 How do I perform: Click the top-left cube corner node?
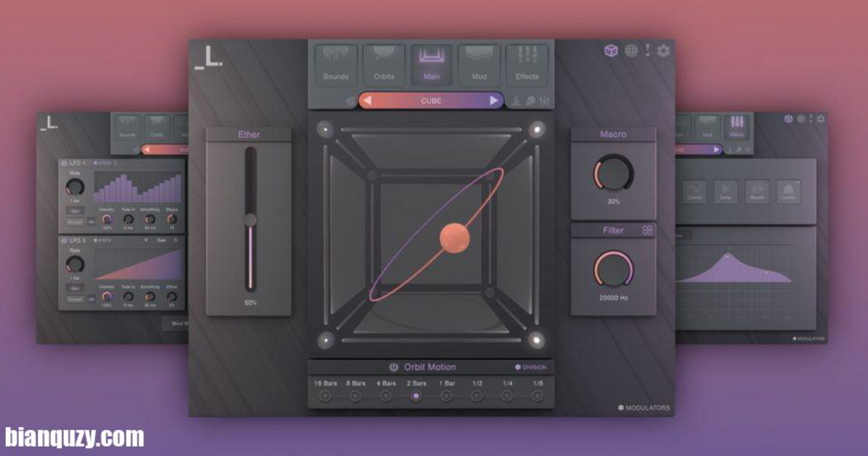click(x=325, y=129)
